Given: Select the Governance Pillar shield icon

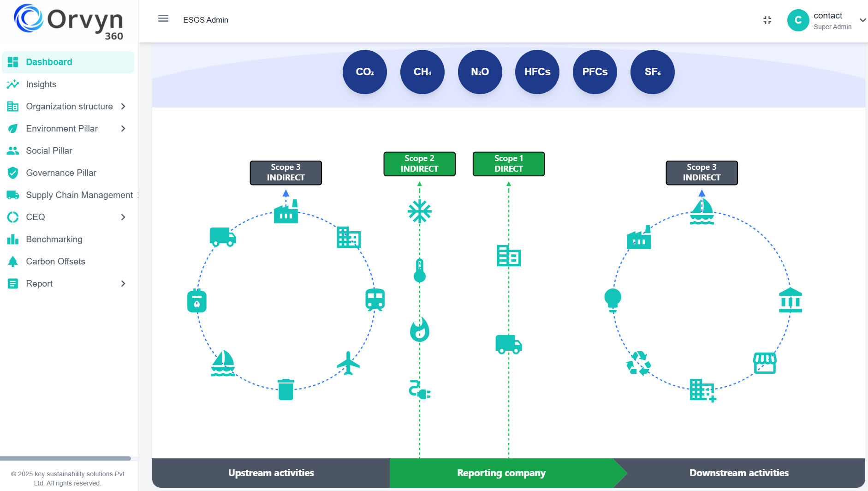Looking at the screenshot, I should tap(13, 173).
